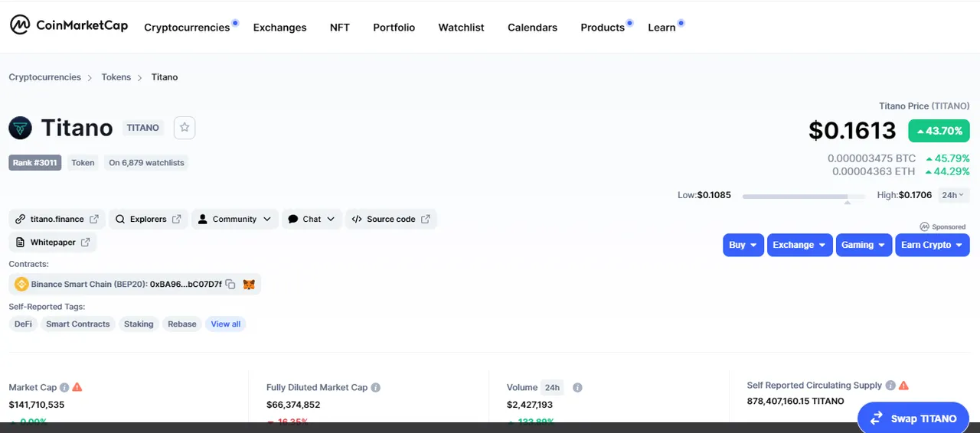Screen dimensions: 980x433
Task: Click View all tags
Action: [226, 324]
